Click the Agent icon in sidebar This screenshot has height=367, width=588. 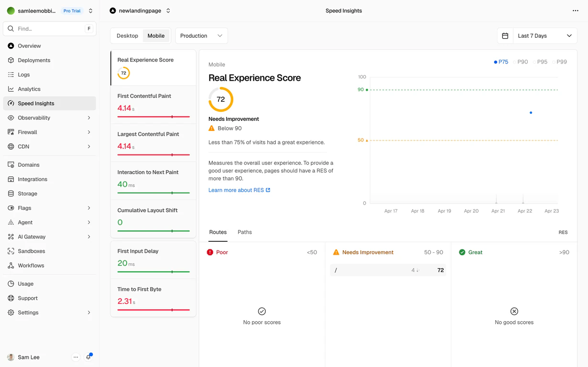(x=11, y=222)
